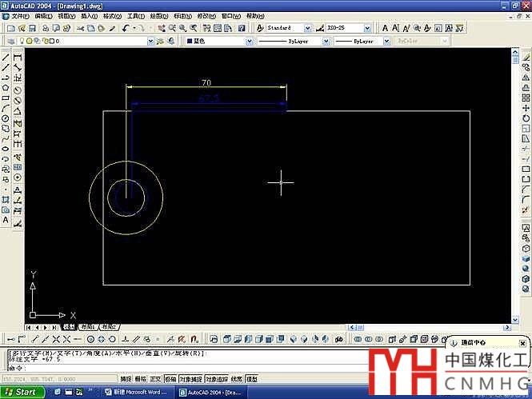This screenshot has width=532, height=399.
Task: Toggle the 栅格 grid display button
Action: 141,379
